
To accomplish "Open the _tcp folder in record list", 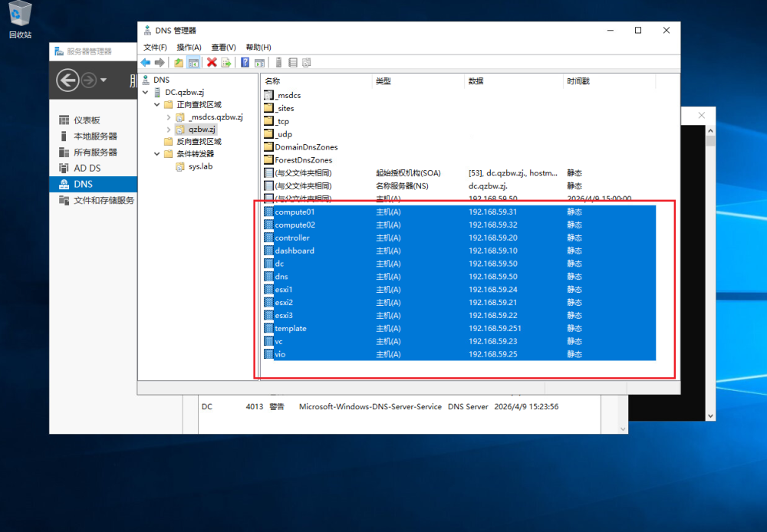I will click(281, 121).
